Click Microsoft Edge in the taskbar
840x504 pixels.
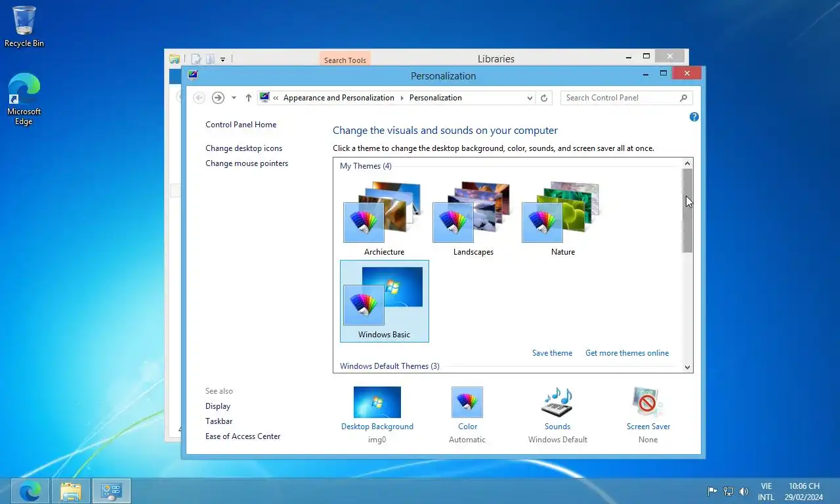[x=30, y=491]
